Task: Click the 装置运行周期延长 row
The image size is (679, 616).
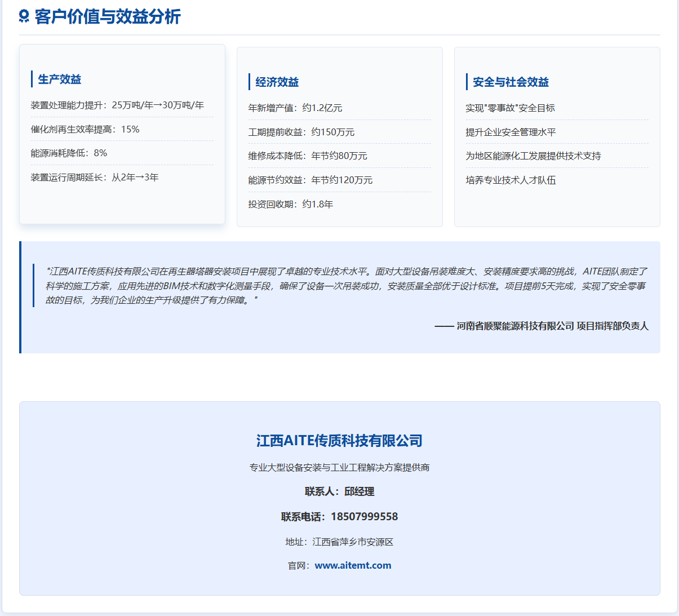Action: pyautogui.click(x=95, y=178)
